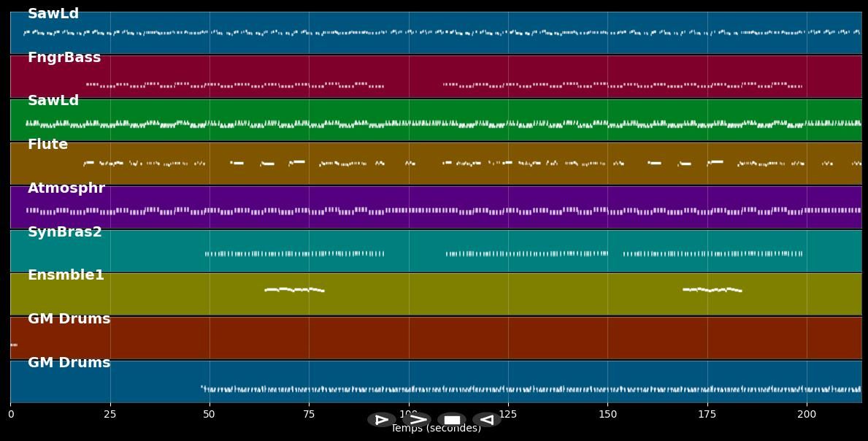Viewport: 868px width, 441px height.
Task: Click the 200 seconds tick on time axis
Action: tap(807, 414)
